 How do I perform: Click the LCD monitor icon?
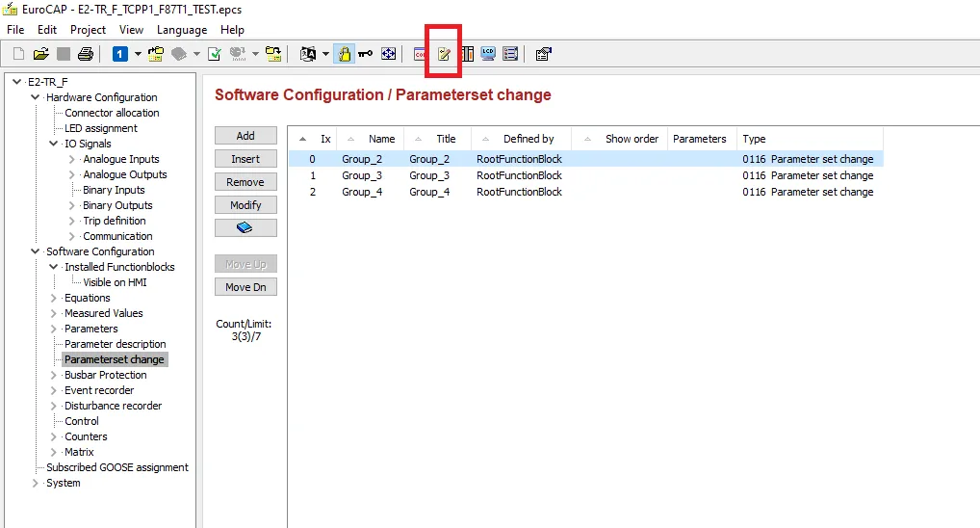tap(488, 54)
